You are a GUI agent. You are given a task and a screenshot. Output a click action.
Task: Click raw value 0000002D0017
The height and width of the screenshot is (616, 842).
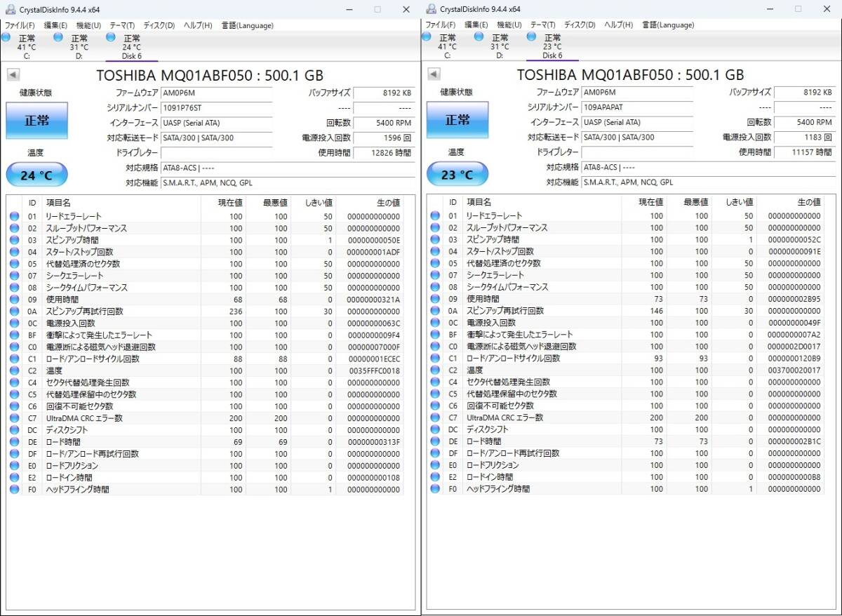pyautogui.click(x=794, y=347)
